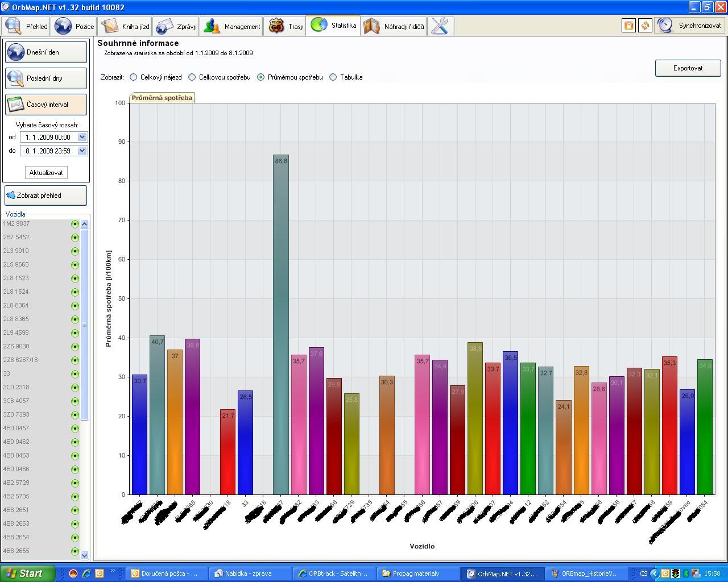This screenshot has width=728, height=582.
Task: Switch to the Trasy tab
Action: point(285,26)
